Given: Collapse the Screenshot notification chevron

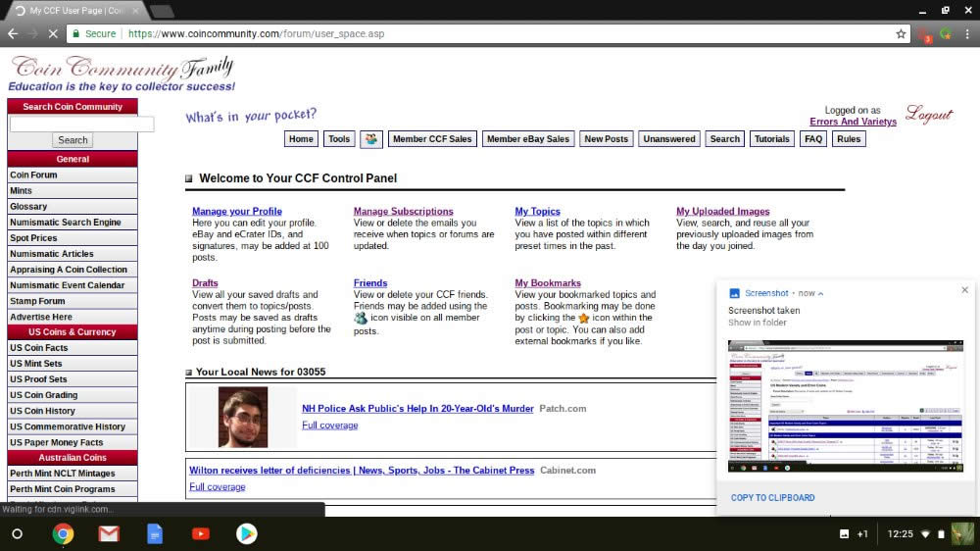Looking at the screenshot, I should pyautogui.click(x=820, y=293).
